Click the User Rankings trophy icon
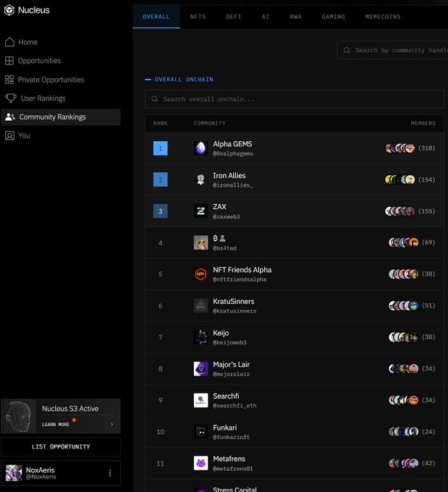This screenshot has height=492, width=448. click(x=11, y=98)
